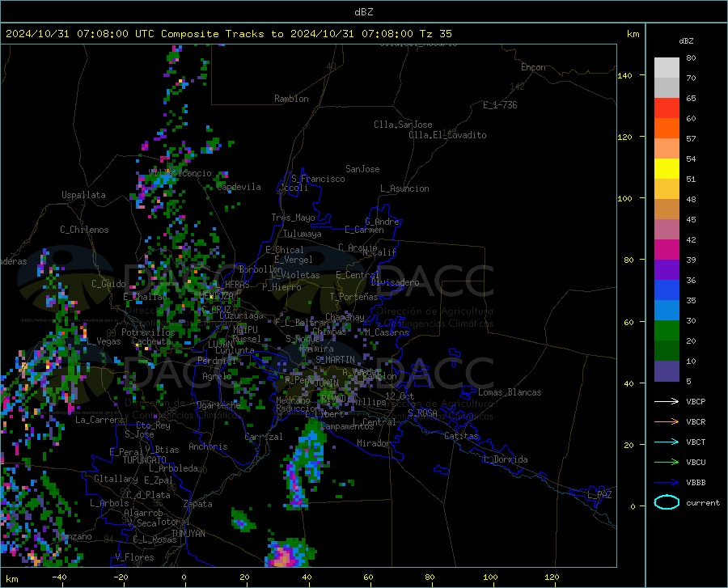Click the MENDOZA city label on map

[x=217, y=296]
